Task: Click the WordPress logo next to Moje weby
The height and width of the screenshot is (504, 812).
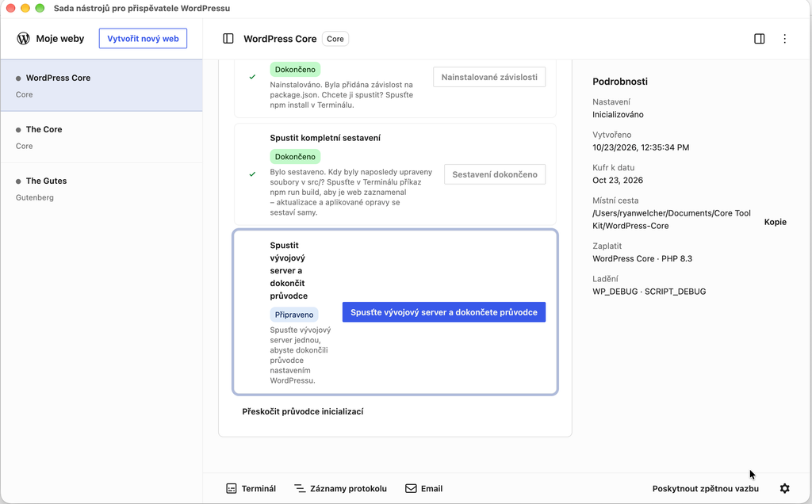Action: point(23,38)
